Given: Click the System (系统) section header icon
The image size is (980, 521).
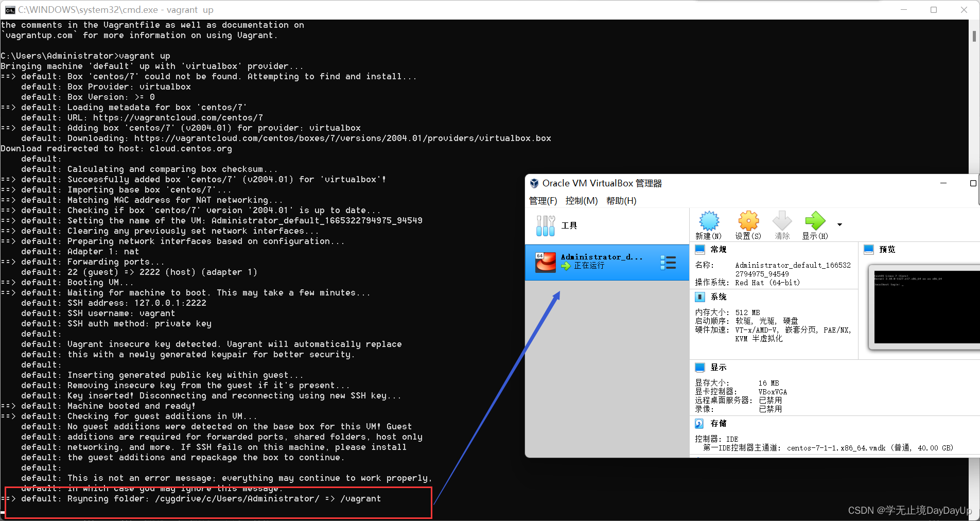Looking at the screenshot, I should 700,297.
